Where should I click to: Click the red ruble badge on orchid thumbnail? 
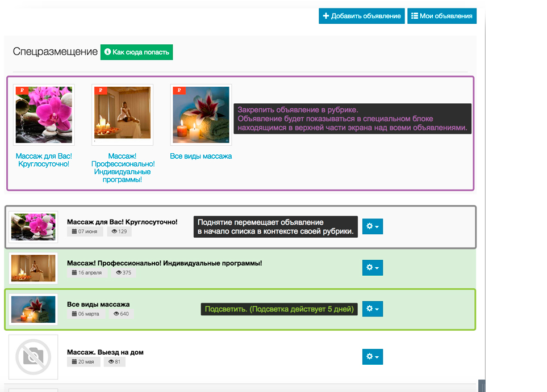[x=22, y=90]
